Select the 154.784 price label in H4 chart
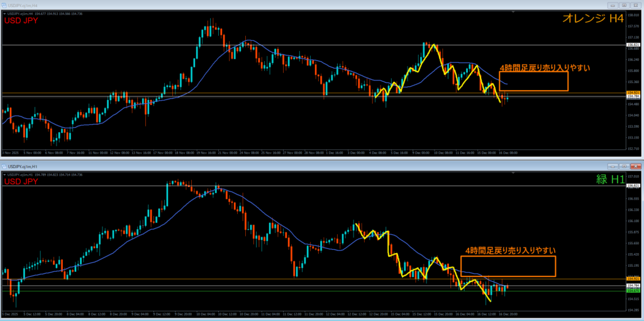The image size is (644, 321). click(632, 96)
